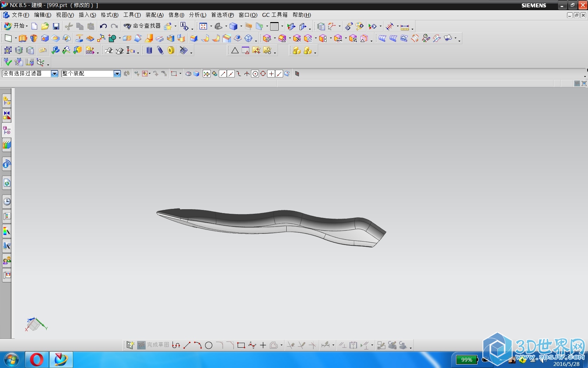Select the sketch Line tool

(x=187, y=345)
